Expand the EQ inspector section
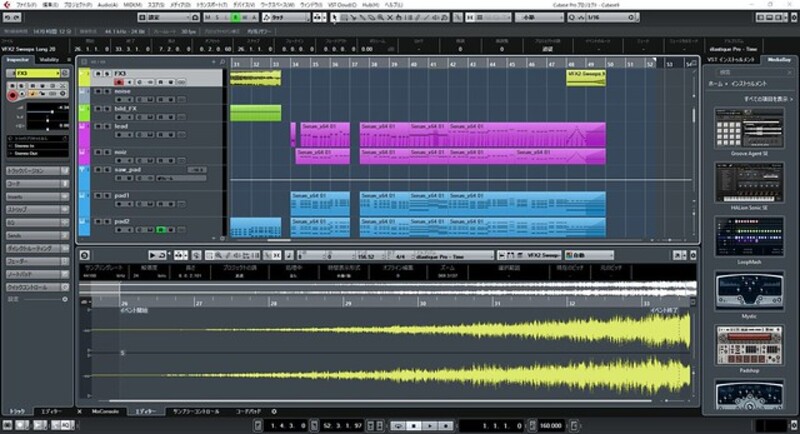Viewport: 800px width, 434px height. click(x=37, y=223)
